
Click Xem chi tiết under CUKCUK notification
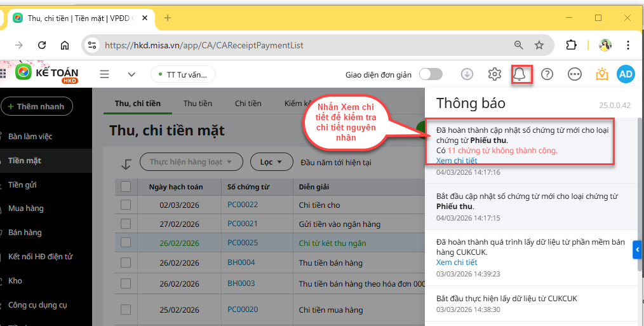tap(456, 262)
